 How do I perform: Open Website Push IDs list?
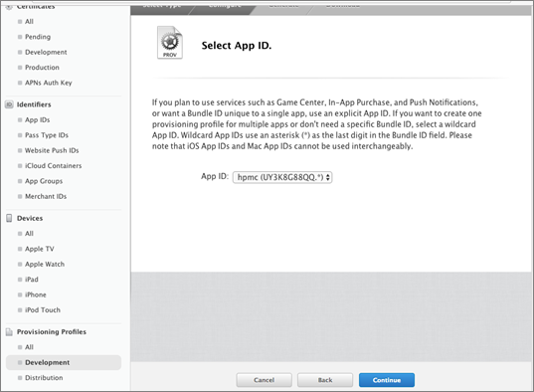click(52, 150)
